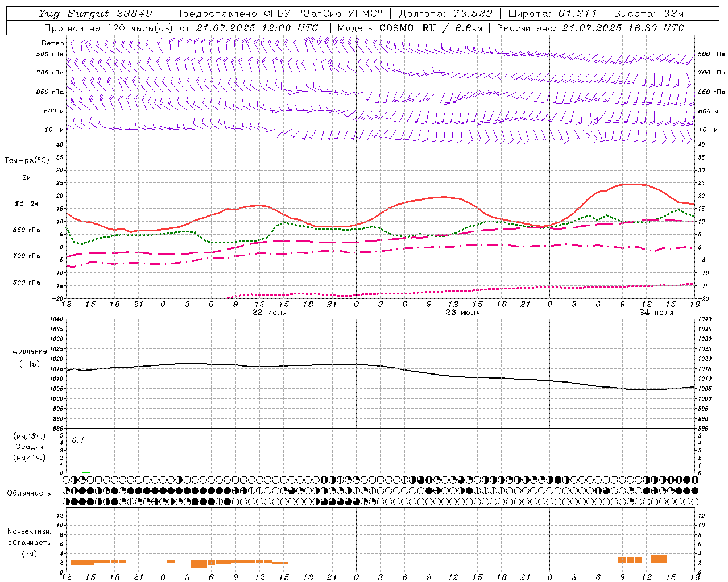The image size is (728, 582).
Task: Click the 0.1 precipitation maximum value
Action: coord(78,440)
